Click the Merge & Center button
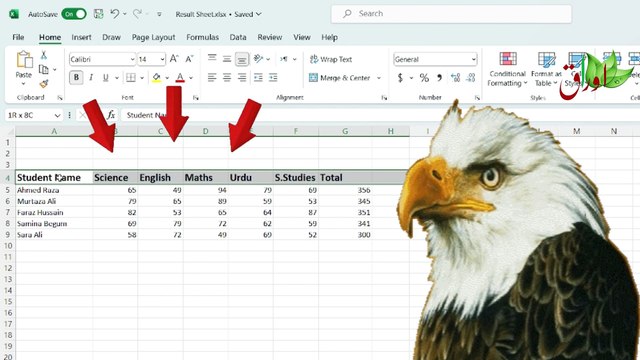The height and width of the screenshot is (360, 640). [x=340, y=78]
